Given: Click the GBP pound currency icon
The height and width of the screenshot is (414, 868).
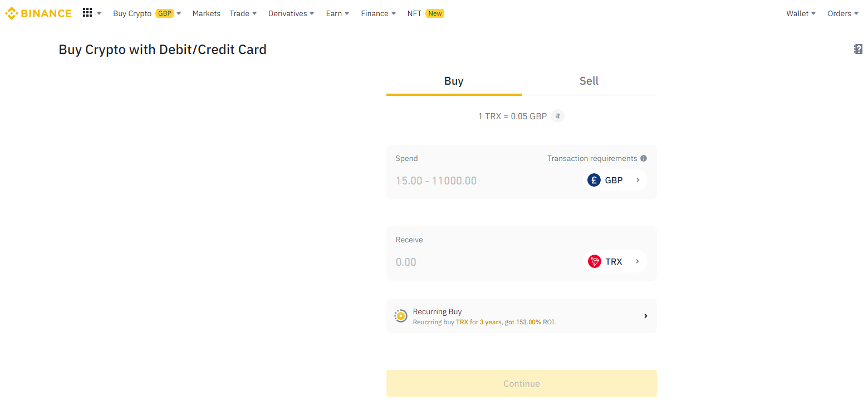Looking at the screenshot, I should 594,180.
